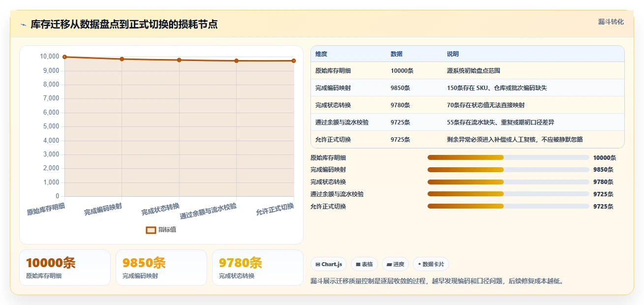Click the 允许正式切换 progress bar label

coord(328,207)
